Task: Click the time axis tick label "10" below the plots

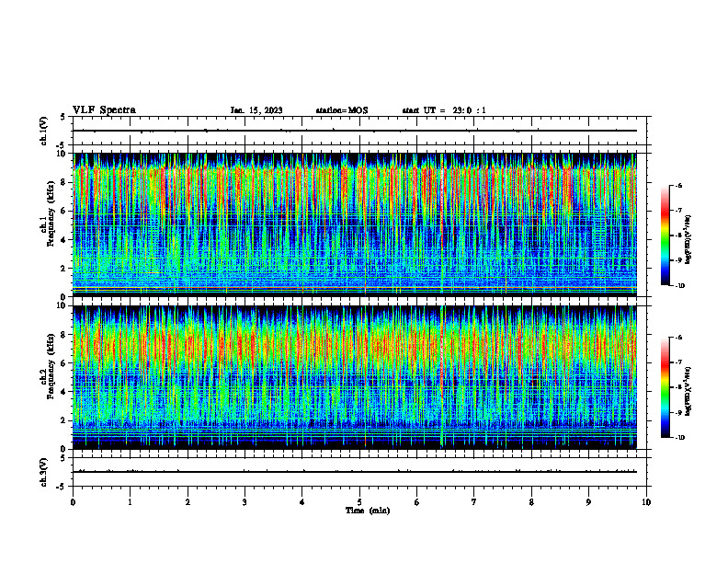Action: point(646,502)
